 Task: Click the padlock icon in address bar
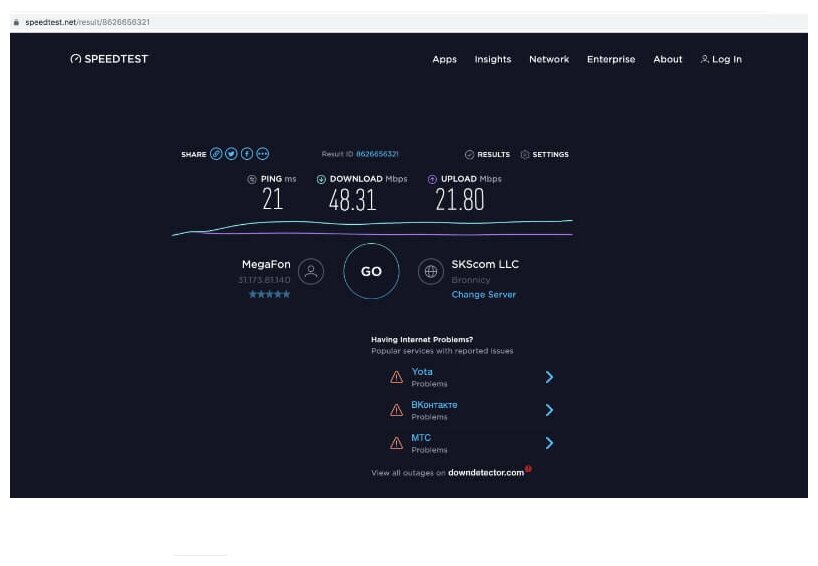tap(16, 22)
